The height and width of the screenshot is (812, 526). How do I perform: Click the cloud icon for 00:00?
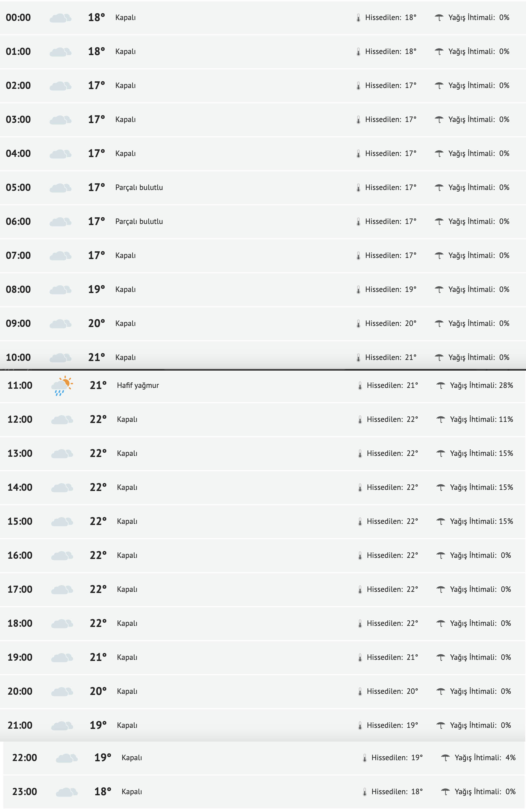pos(60,18)
